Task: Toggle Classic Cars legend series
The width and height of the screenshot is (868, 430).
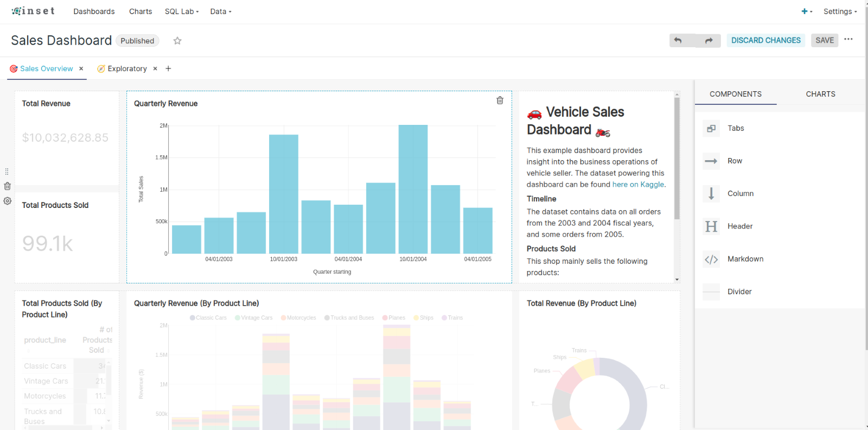Action: (208, 318)
